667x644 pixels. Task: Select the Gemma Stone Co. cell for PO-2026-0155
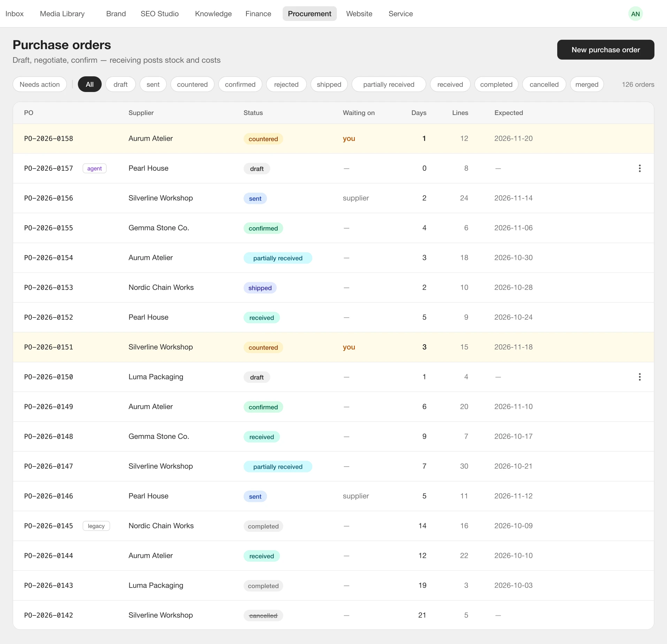pyautogui.click(x=159, y=228)
